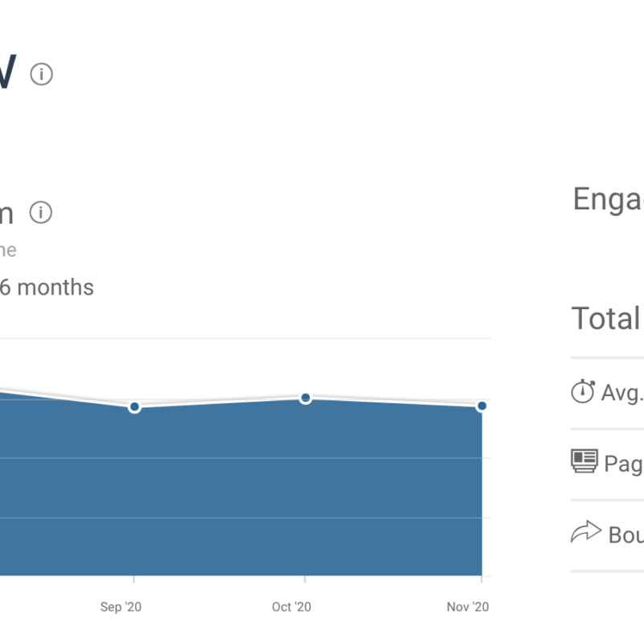This screenshot has width=644, height=644.
Task: Click the grey subtitle text under the chart title
Action: tap(7, 250)
